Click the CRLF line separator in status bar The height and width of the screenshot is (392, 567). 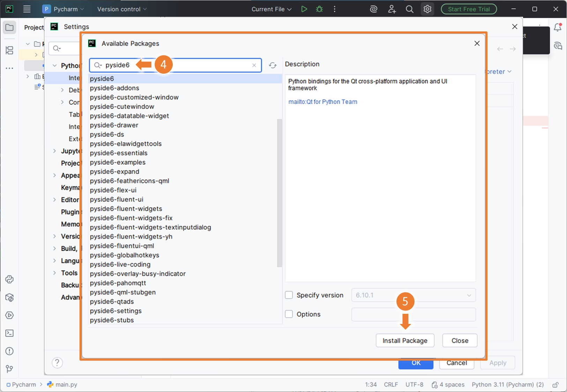391,385
